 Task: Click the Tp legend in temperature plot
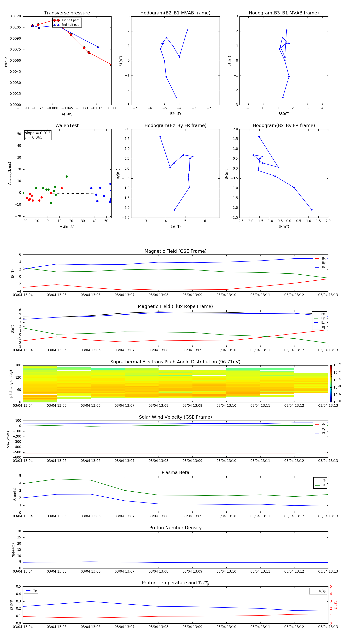(x=31, y=591)
